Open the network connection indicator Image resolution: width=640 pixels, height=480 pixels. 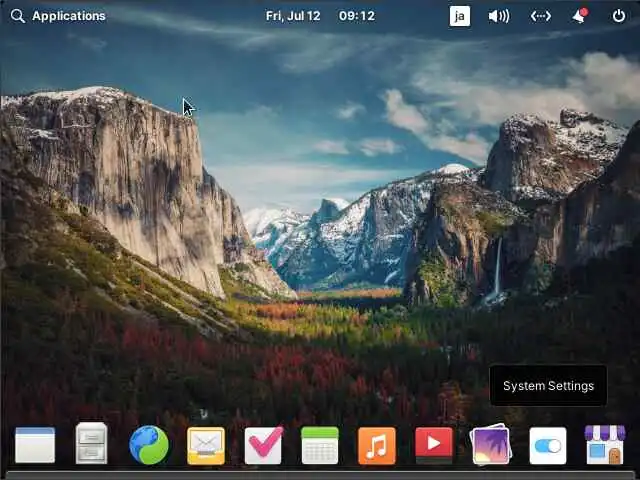540,16
